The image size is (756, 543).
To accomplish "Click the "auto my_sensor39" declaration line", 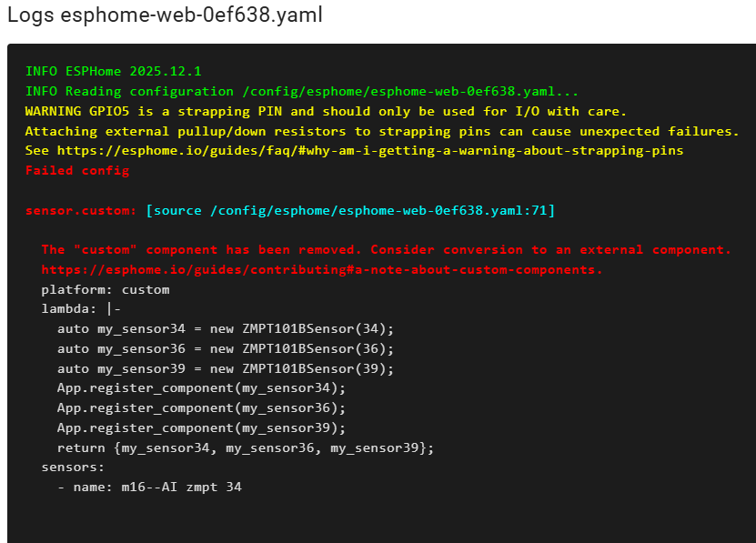I will click(226, 369).
